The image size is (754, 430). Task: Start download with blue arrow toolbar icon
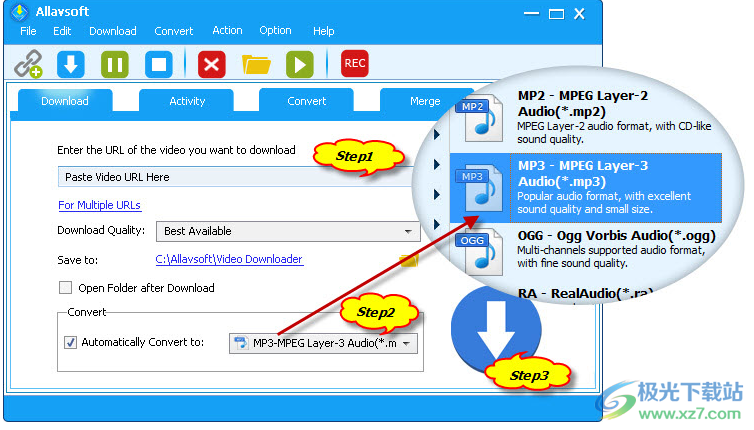pos(71,64)
